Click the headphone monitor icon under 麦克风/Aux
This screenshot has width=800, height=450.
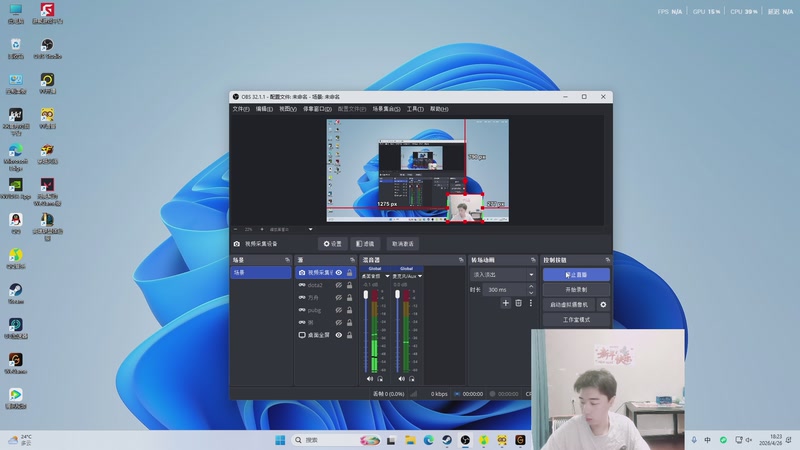[412, 379]
